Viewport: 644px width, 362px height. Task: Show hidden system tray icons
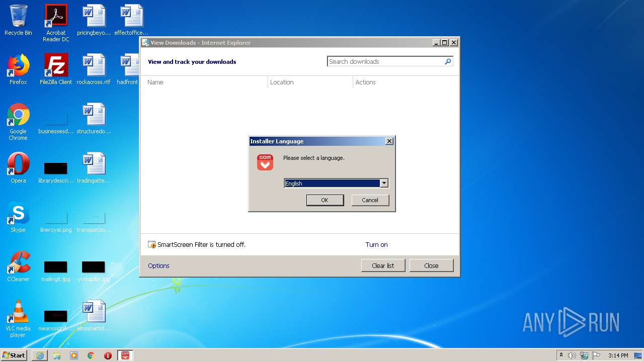561,355
